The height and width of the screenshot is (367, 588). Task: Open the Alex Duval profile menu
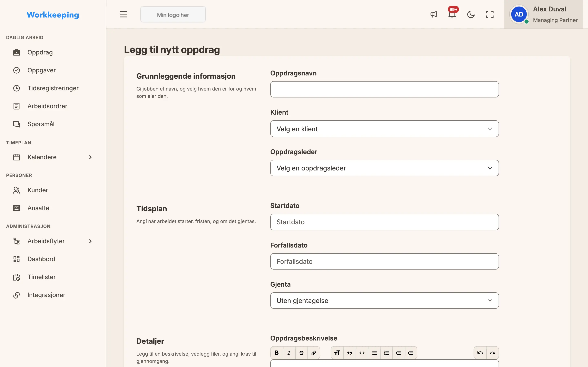(x=543, y=14)
